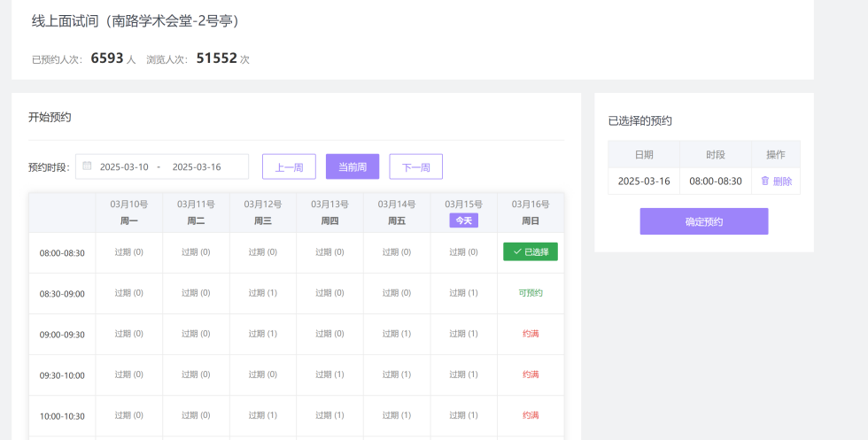Click 过期 (1) cell for today 10:00-10:30

click(463, 415)
